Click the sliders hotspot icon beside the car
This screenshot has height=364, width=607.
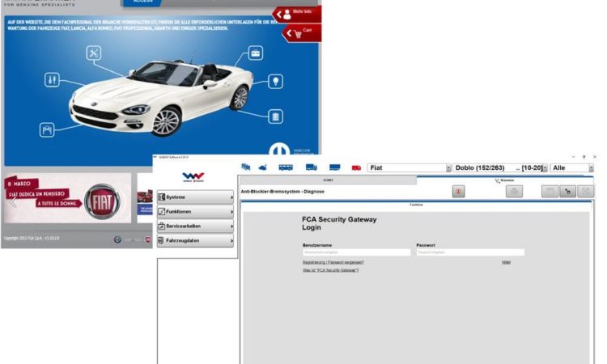click(x=52, y=80)
